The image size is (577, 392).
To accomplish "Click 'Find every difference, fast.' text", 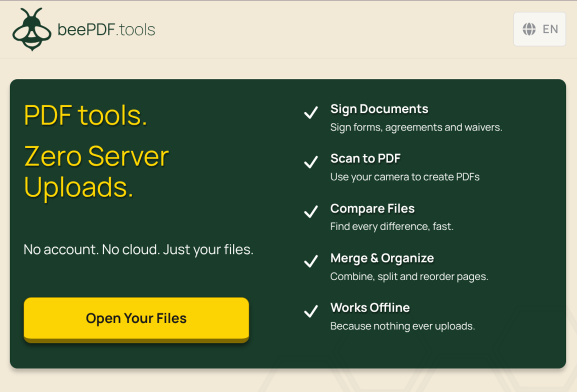I will point(392,227).
